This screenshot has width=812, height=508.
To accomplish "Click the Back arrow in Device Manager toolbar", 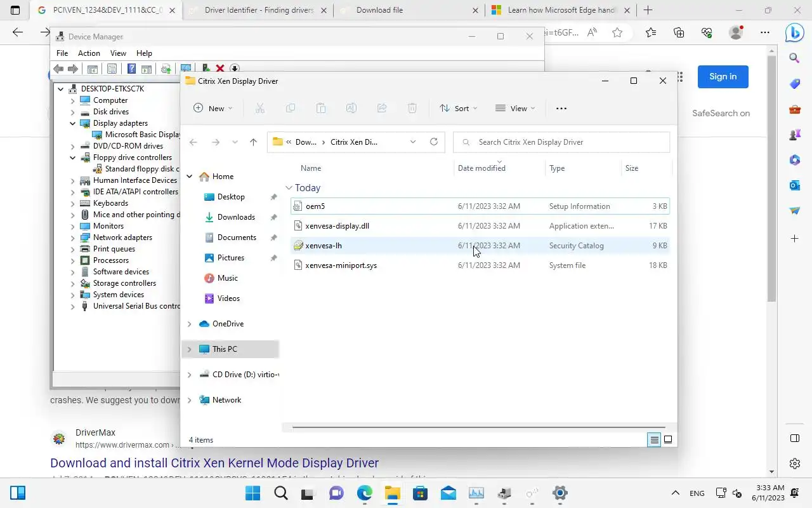I will [x=58, y=69].
